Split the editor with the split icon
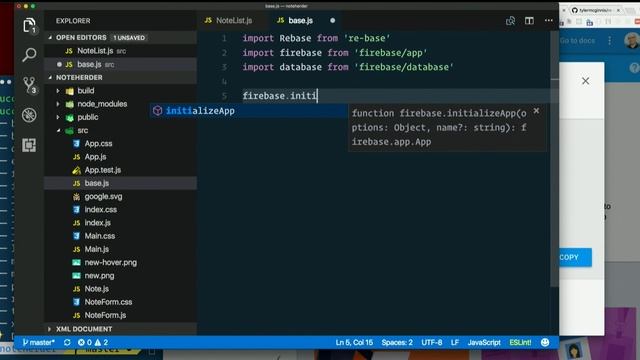Image resolution: width=640 pixels, height=360 pixels. pyautogui.click(x=529, y=20)
